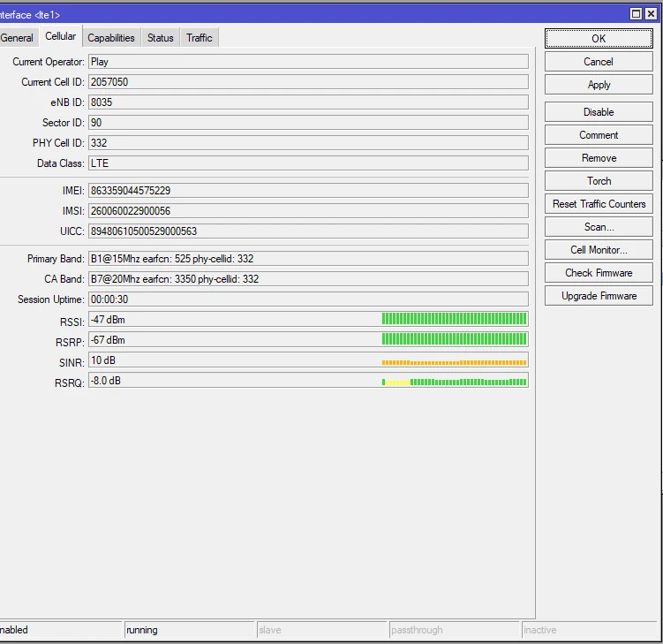Click the eNB ID field 8035
The height and width of the screenshot is (644, 663).
(x=308, y=102)
